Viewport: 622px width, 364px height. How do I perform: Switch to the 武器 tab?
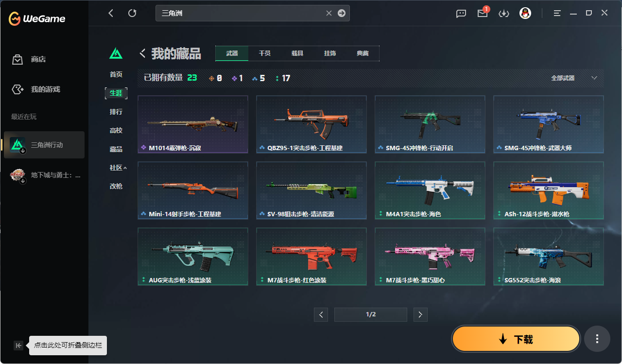point(232,53)
